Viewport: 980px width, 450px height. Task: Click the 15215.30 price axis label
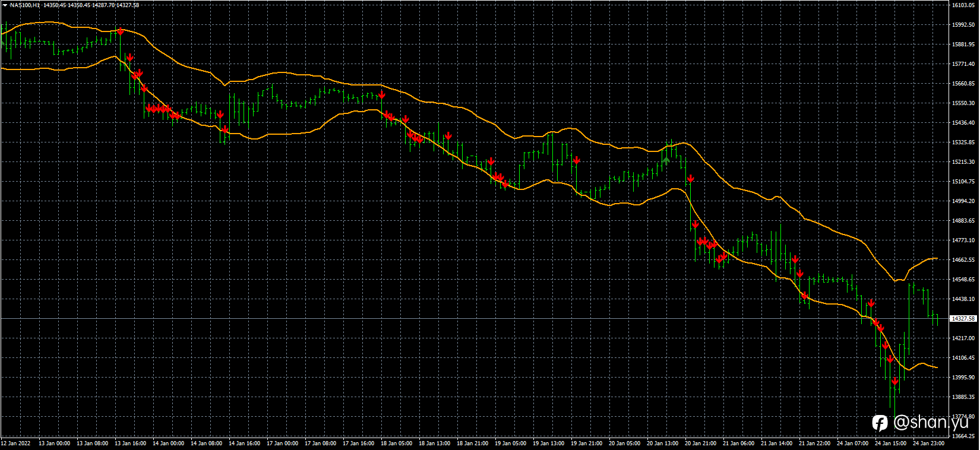click(963, 162)
